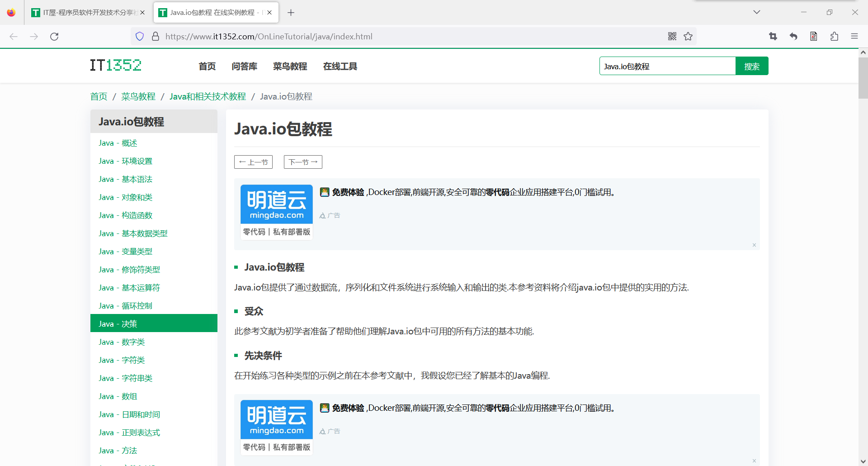The image size is (868, 466).
Task: Click the site security padlock icon
Action: 156,36
